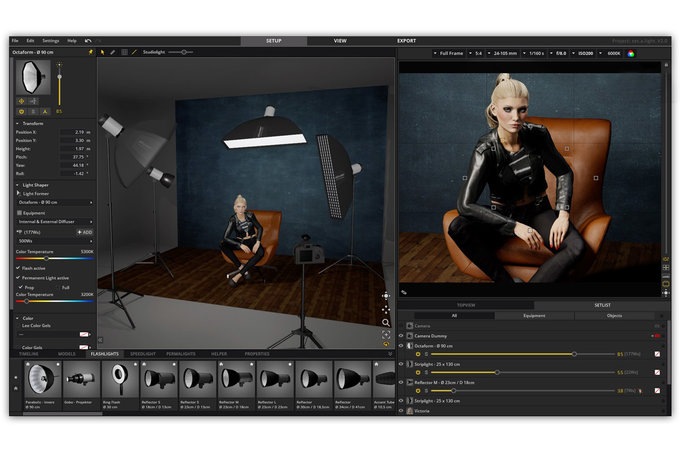Open the RGB color wheel in camera bar
This screenshot has height=453, width=680.
pyautogui.click(x=631, y=53)
